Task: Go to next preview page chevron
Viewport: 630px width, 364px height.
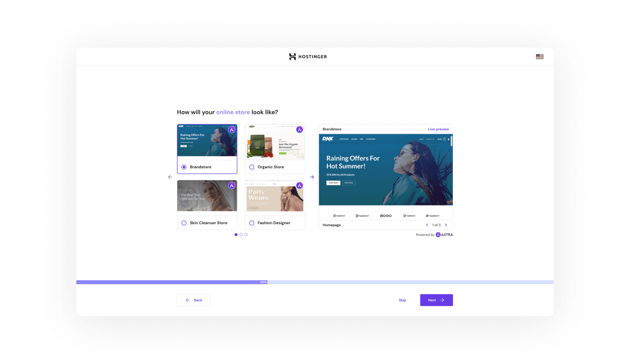Action: (x=446, y=225)
